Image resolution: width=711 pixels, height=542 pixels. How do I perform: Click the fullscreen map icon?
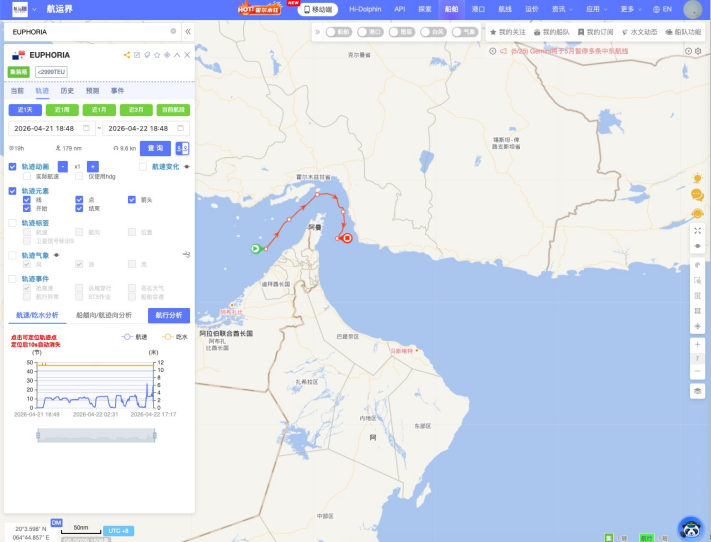coord(697,230)
